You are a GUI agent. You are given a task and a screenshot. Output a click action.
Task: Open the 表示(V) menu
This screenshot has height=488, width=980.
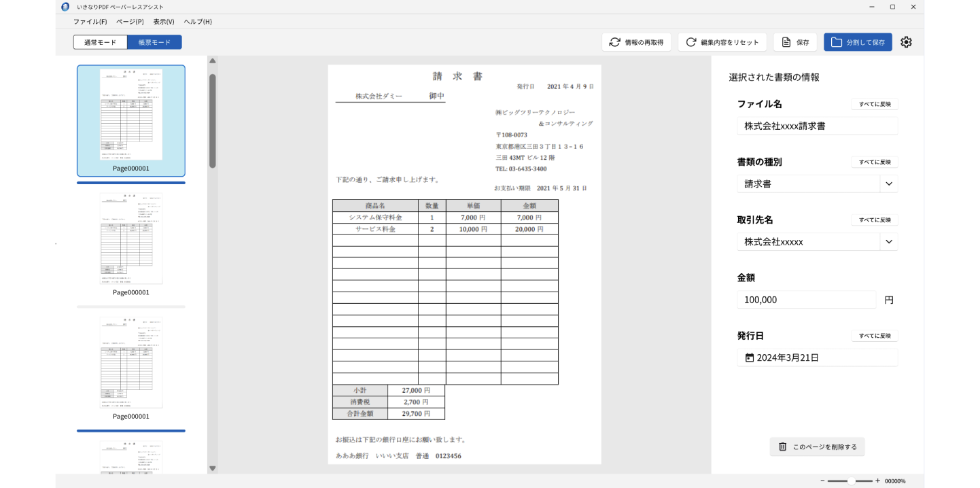[x=164, y=21]
